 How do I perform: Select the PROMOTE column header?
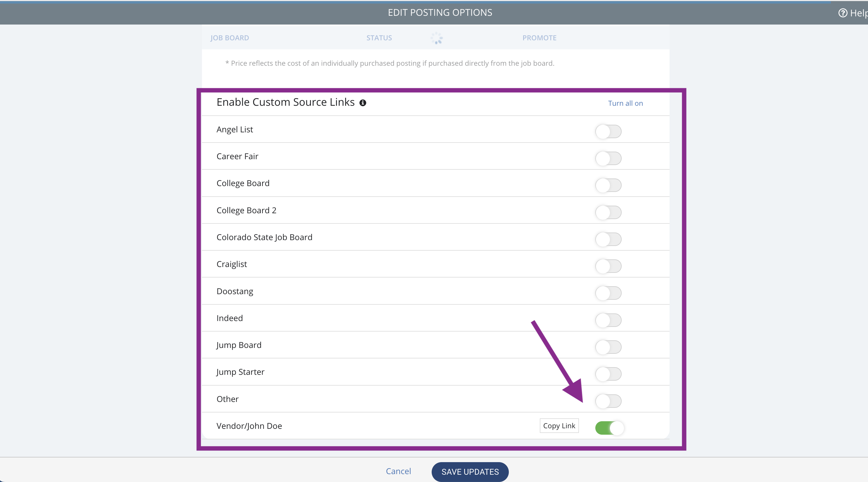coord(540,38)
